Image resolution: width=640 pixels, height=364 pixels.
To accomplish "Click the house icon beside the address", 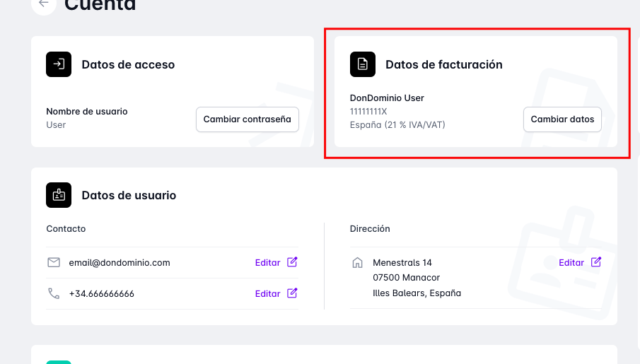I will tap(357, 263).
